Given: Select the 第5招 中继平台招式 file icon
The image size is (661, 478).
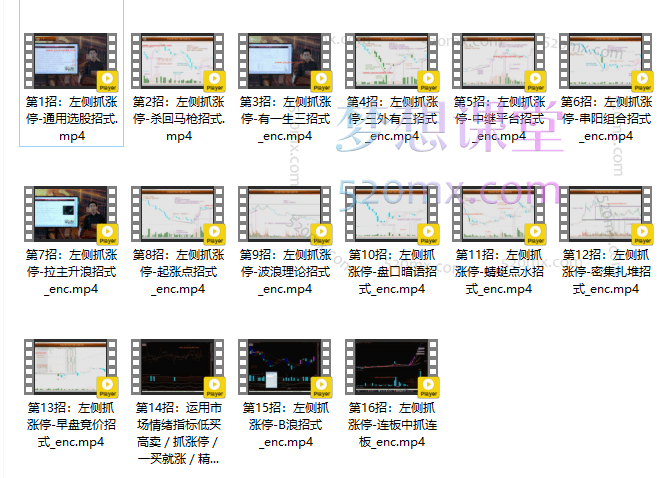Looking at the screenshot, I should [499, 61].
